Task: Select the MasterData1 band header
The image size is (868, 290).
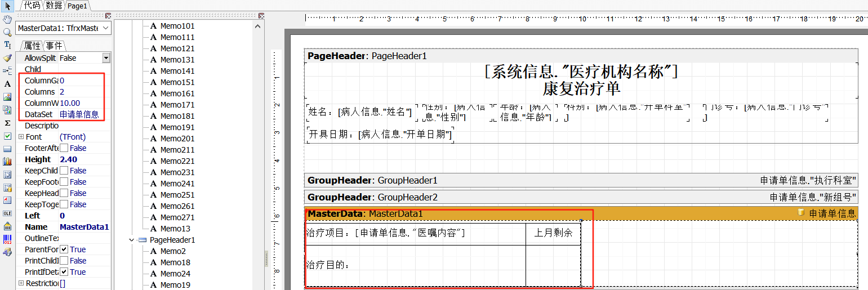Action: pyautogui.click(x=581, y=213)
